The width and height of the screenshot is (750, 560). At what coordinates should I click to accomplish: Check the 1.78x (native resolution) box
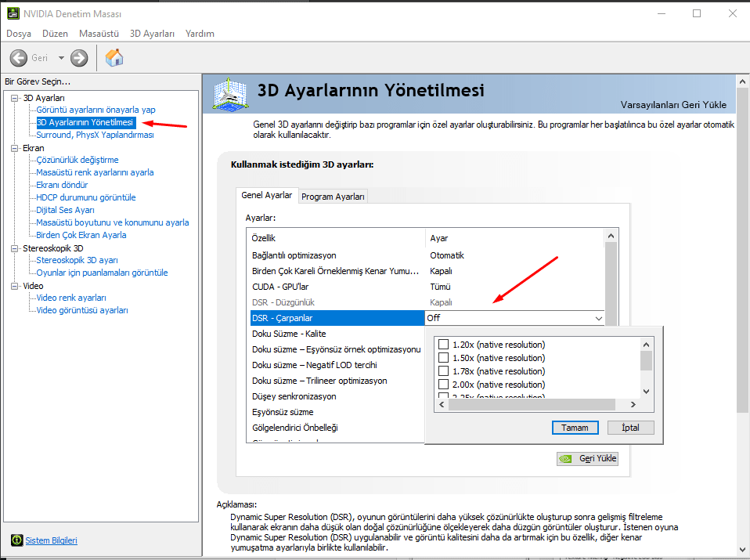tap(443, 371)
